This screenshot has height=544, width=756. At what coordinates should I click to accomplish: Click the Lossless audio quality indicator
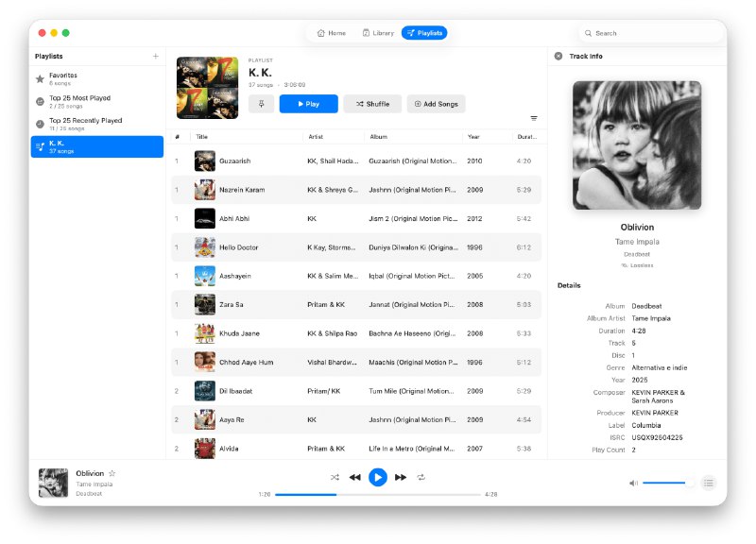pos(638,265)
